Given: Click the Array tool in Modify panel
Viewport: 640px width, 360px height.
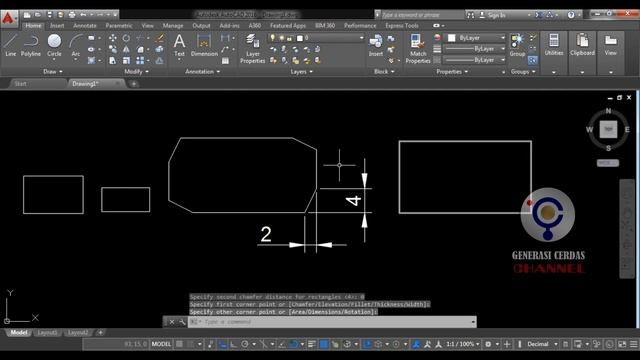Looking at the screenshot, I should click(x=140, y=61).
